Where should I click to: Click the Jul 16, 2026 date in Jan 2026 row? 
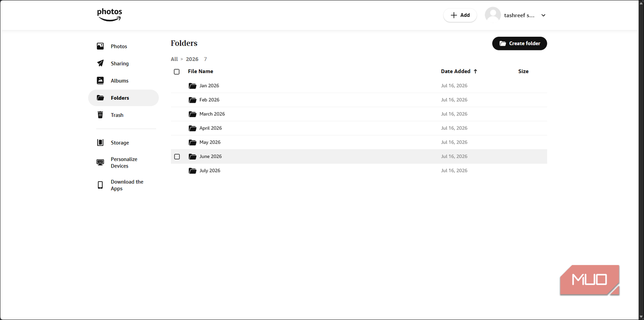click(454, 86)
